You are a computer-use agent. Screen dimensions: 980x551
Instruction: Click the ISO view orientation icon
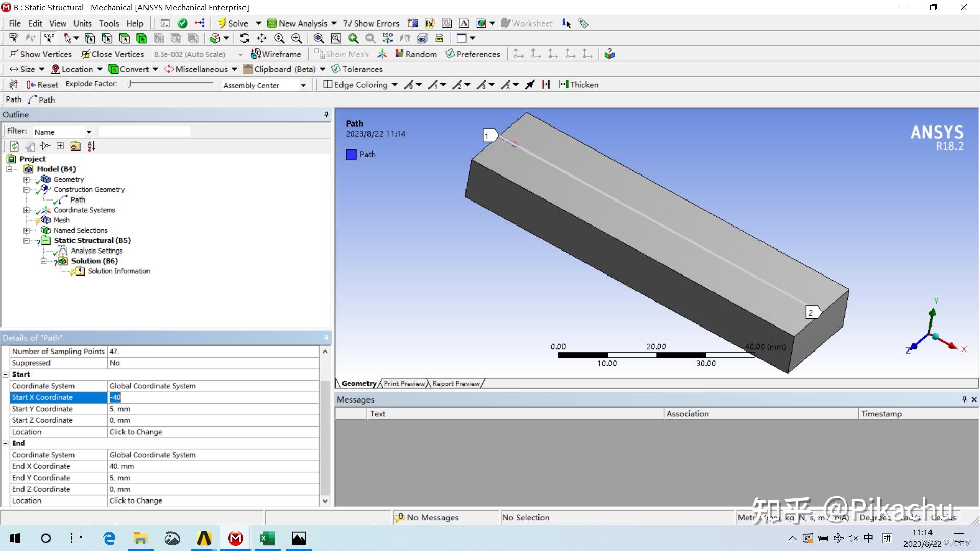pos(387,38)
